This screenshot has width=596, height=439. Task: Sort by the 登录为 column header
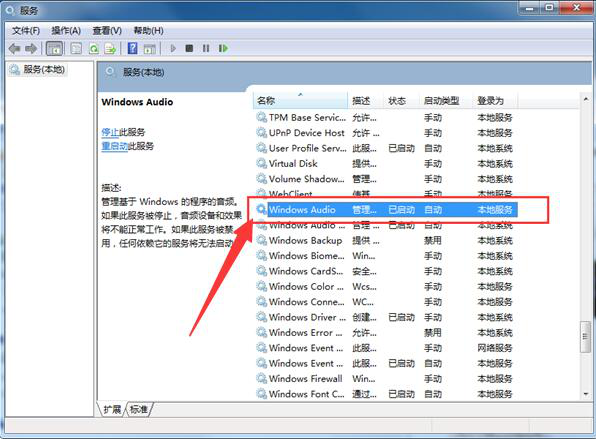pos(494,101)
